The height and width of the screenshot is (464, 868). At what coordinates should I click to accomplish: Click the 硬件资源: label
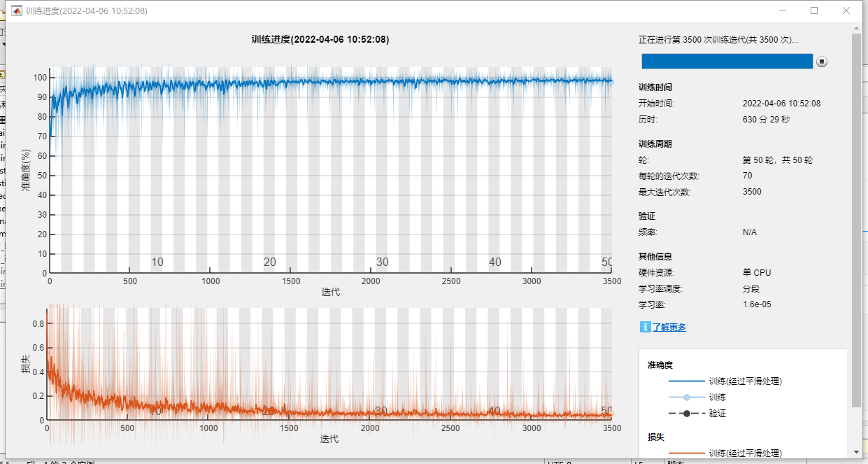pyautogui.click(x=657, y=273)
